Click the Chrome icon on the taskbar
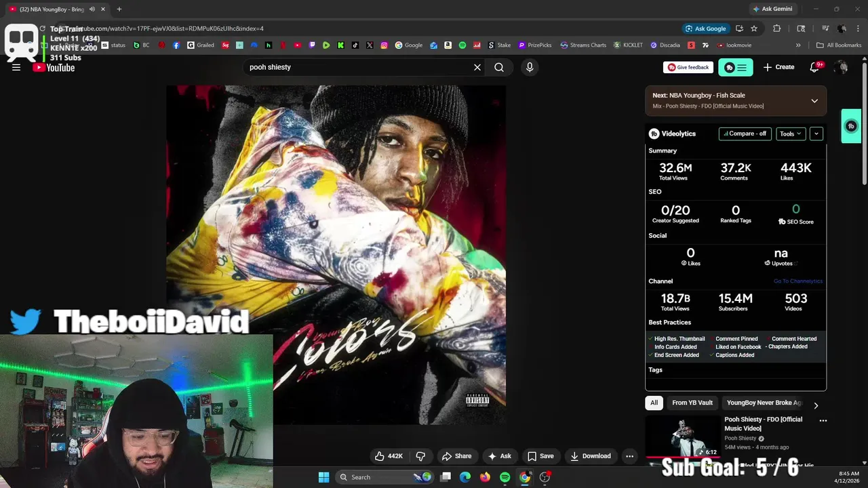The height and width of the screenshot is (488, 868). 525,477
